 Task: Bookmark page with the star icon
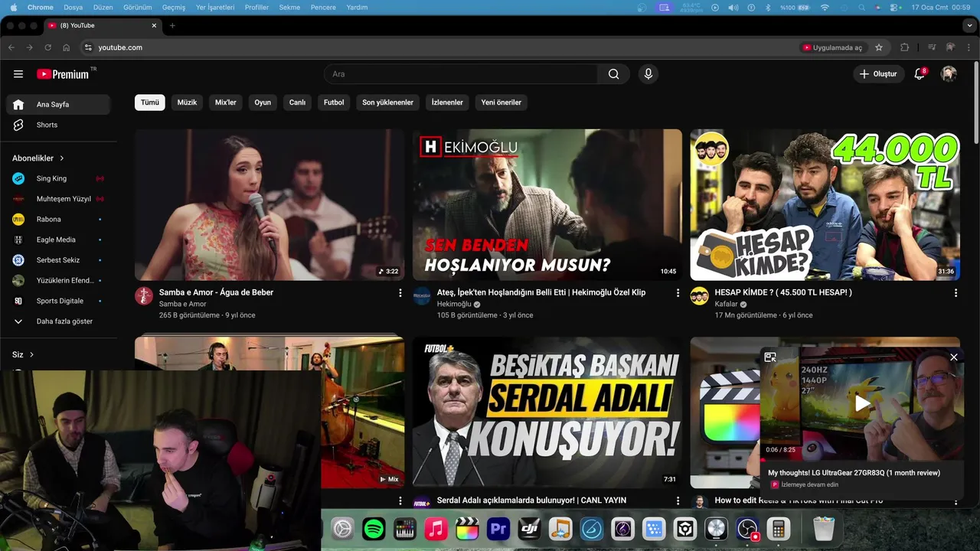(x=879, y=47)
